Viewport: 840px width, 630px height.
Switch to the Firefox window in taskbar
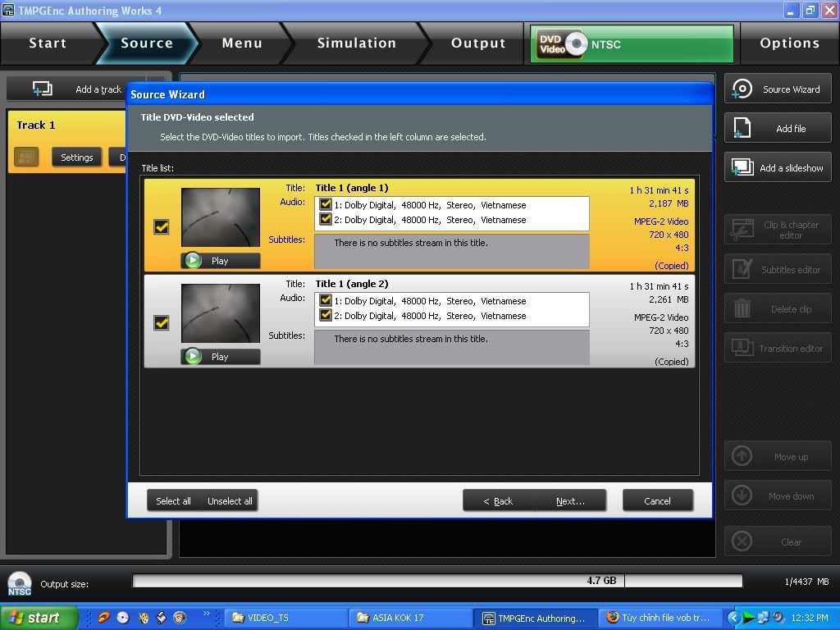click(x=660, y=618)
